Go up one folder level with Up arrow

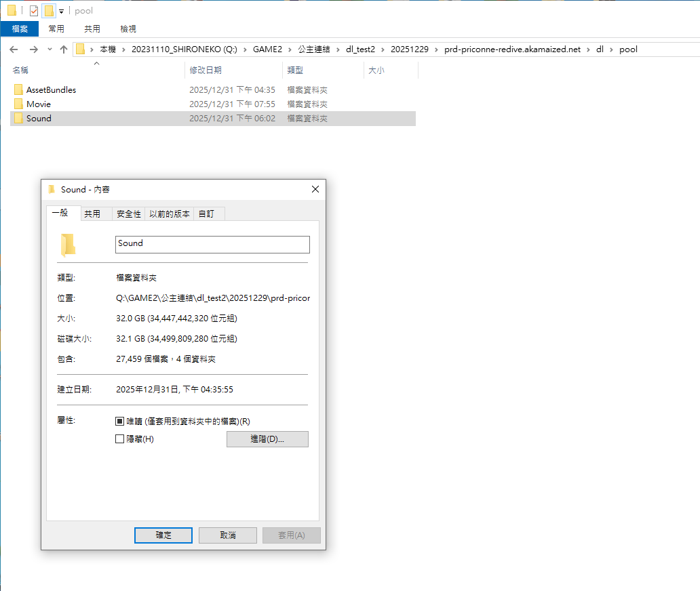coord(64,49)
